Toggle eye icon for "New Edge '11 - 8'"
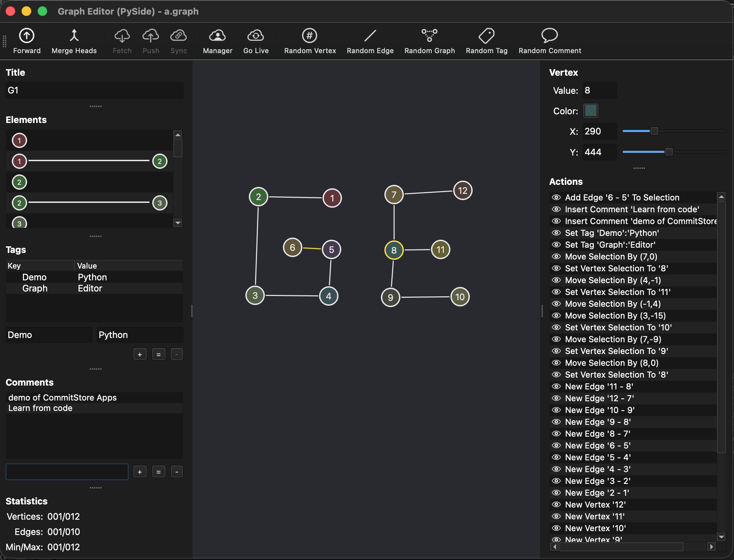The image size is (734, 560). [556, 386]
